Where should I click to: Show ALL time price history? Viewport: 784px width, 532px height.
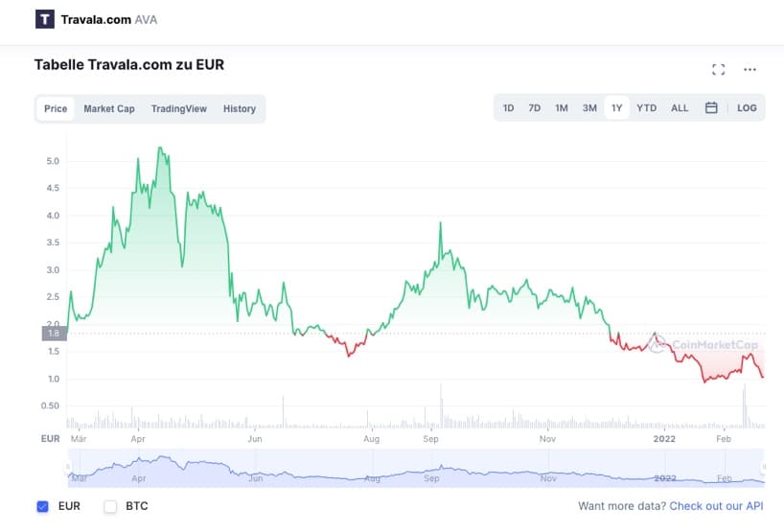680,107
